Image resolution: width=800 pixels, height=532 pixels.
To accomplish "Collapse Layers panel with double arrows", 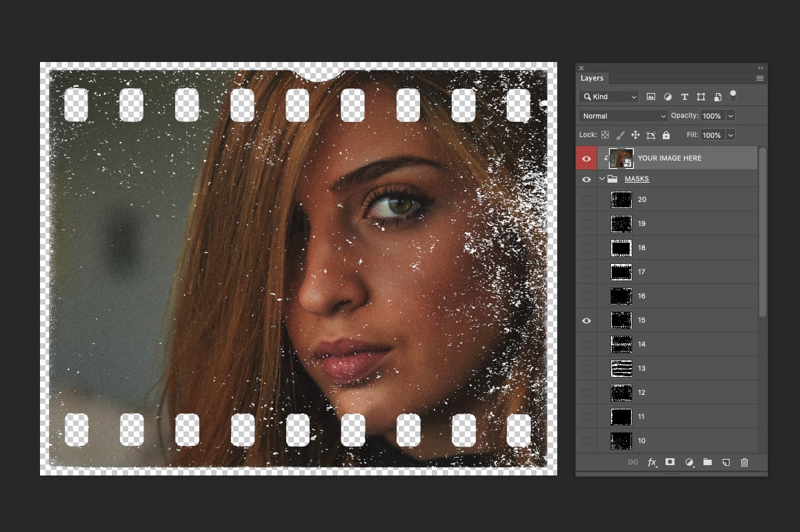I will click(x=761, y=68).
